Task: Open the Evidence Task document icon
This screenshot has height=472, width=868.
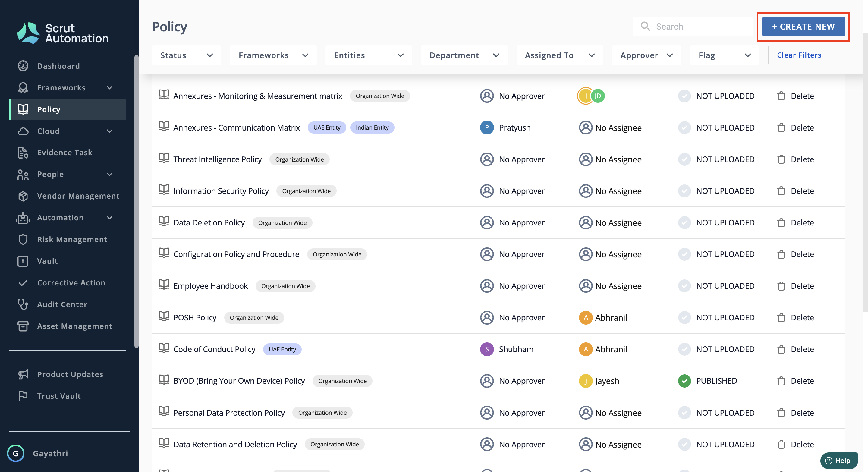Action: (23, 153)
